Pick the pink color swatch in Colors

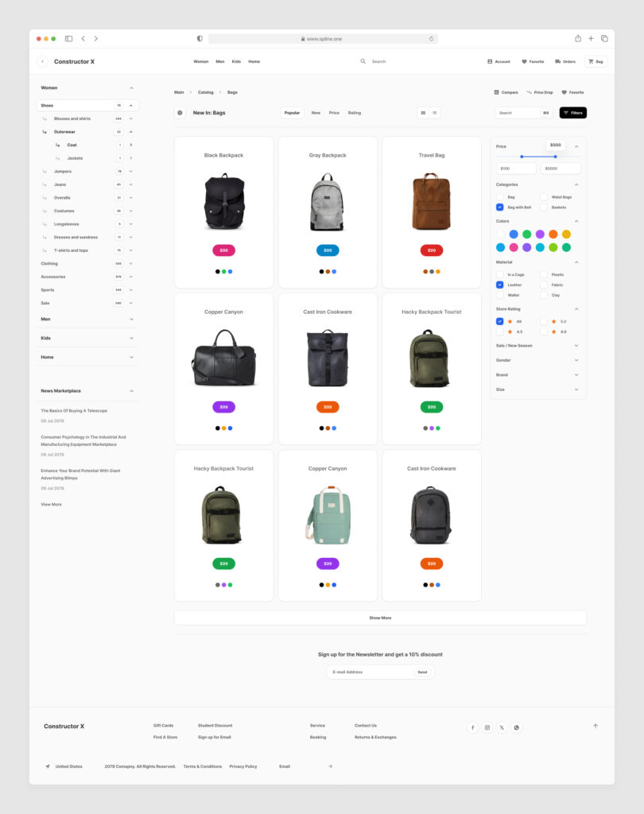click(514, 248)
